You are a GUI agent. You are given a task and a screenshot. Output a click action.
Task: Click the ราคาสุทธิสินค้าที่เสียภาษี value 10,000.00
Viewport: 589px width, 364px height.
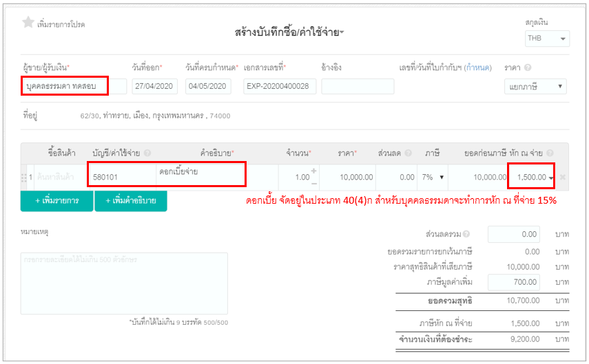[x=523, y=267]
